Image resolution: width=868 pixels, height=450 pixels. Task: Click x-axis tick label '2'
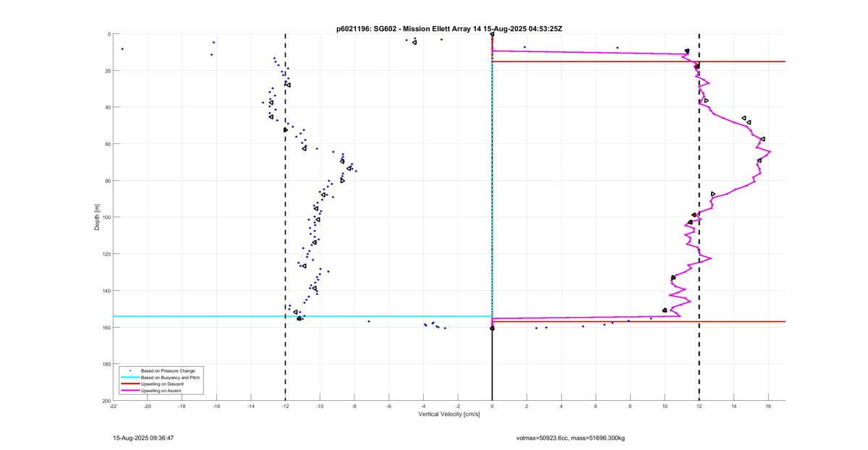click(527, 407)
